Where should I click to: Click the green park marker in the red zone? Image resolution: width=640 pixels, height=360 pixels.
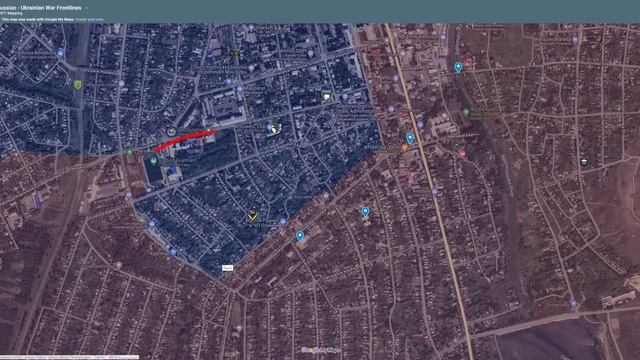click(467, 112)
